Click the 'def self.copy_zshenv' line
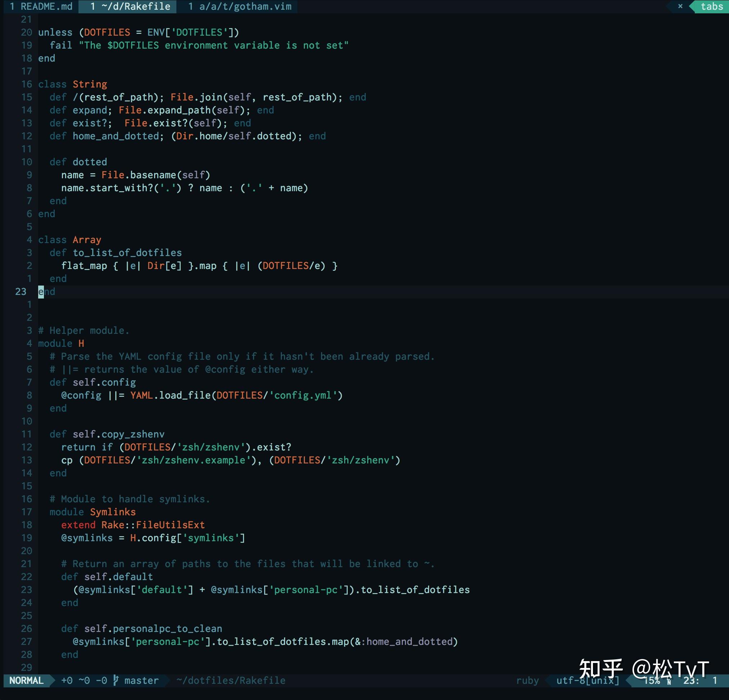The image size is (729, 700). [107, 434]
